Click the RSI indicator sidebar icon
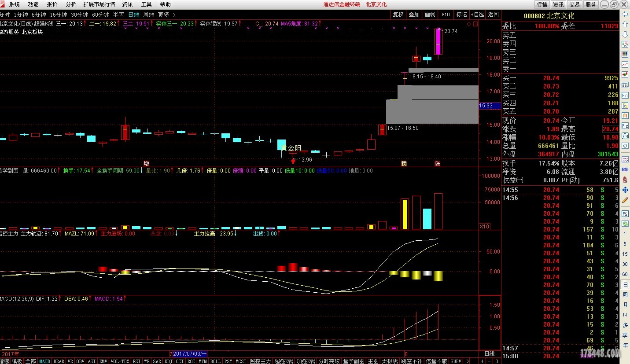The width and height of the screenshot is (630, 364). (x=625, y=169)
